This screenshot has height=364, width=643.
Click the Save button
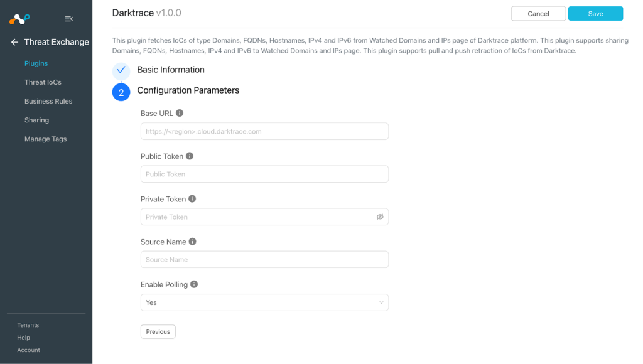[595, 14]
